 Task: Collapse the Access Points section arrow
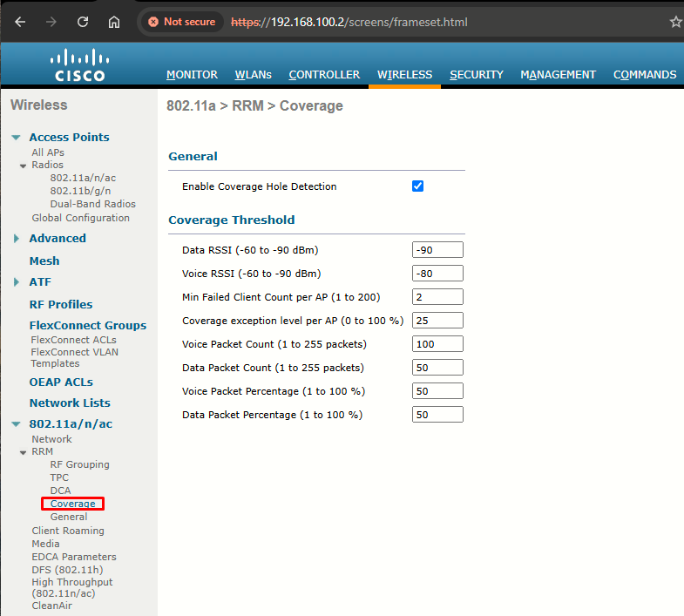[x=17, y=138]
